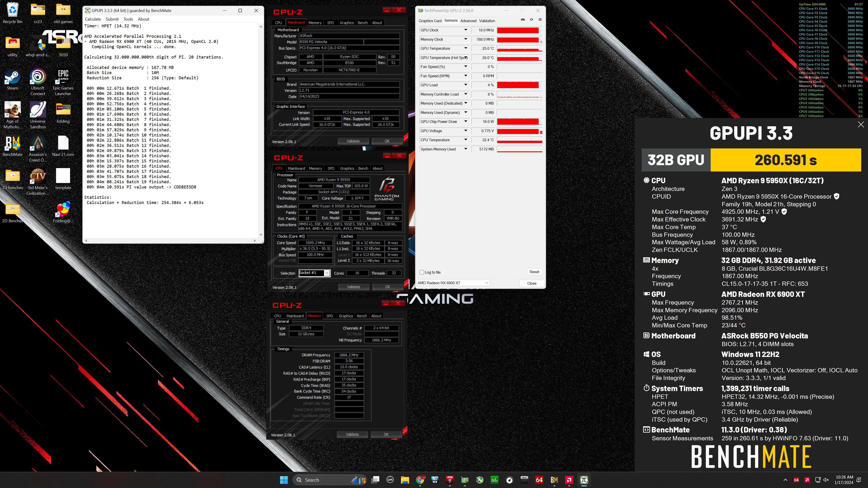The image size is (868, 488).
Task: Expand the GPU Voltage sensor dropdown
Action: (466, 131)
